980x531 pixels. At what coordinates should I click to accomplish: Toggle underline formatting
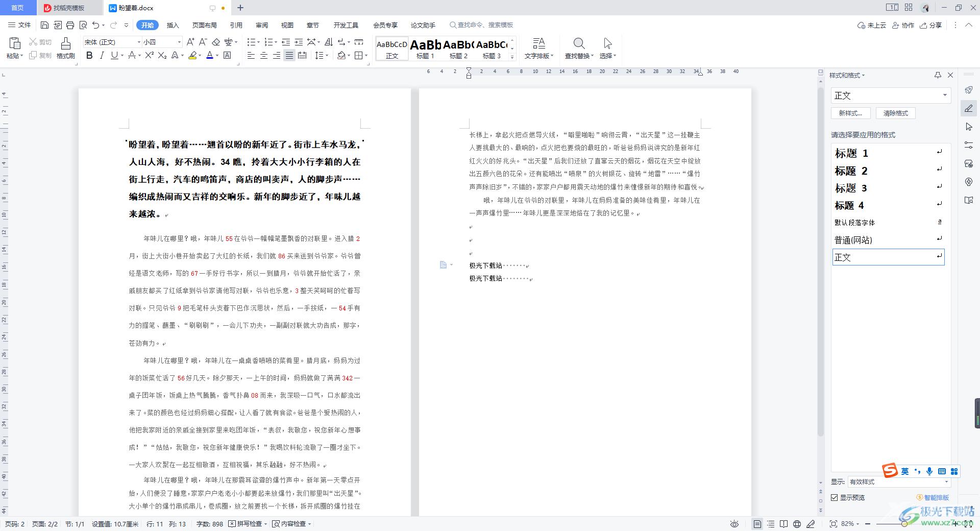click(114, 55)
